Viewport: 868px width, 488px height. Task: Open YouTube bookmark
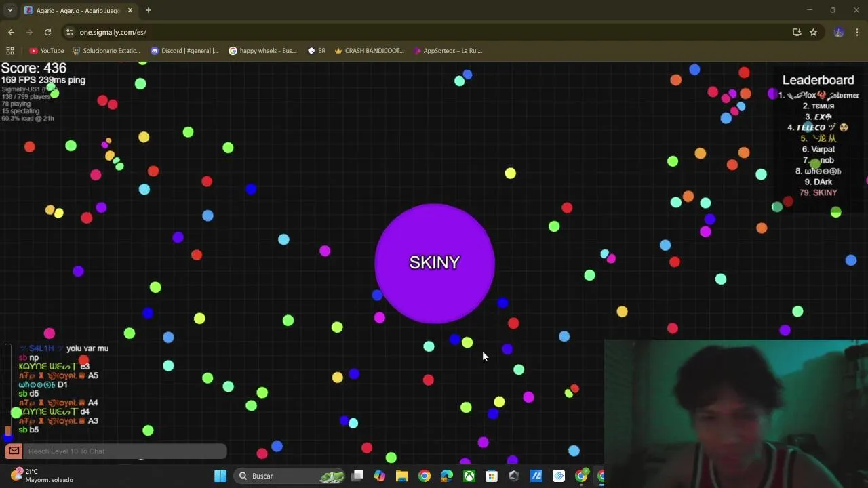(46, 50)
